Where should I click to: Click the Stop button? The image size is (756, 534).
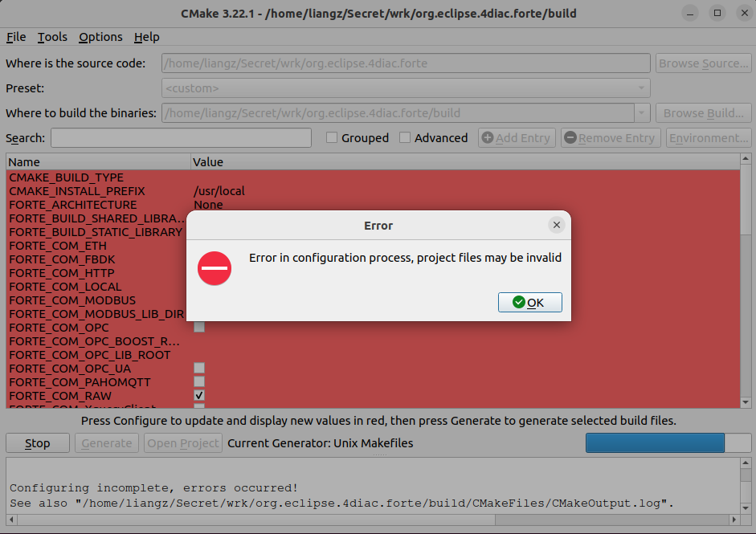(38, 443)
